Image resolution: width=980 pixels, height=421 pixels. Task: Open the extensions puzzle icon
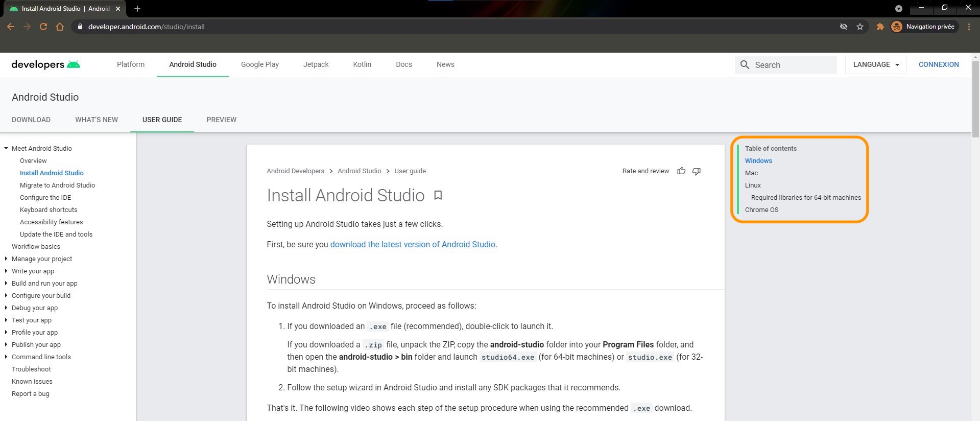[880, 27]
